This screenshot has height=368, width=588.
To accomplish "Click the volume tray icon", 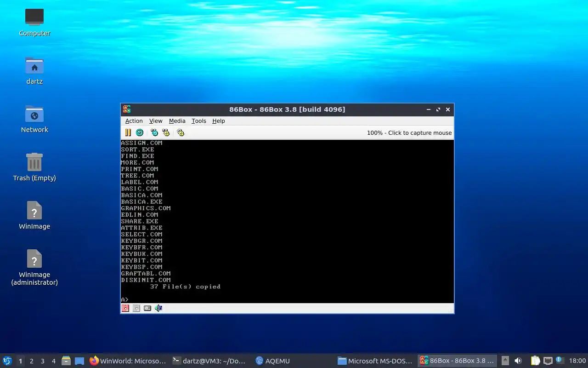I will [518, 361].
